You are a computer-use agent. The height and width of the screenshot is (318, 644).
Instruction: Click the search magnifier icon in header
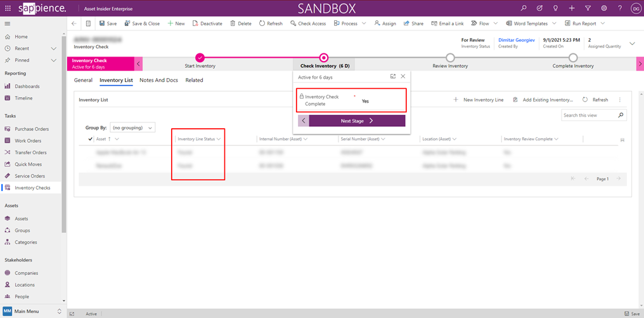coord(523,8)
